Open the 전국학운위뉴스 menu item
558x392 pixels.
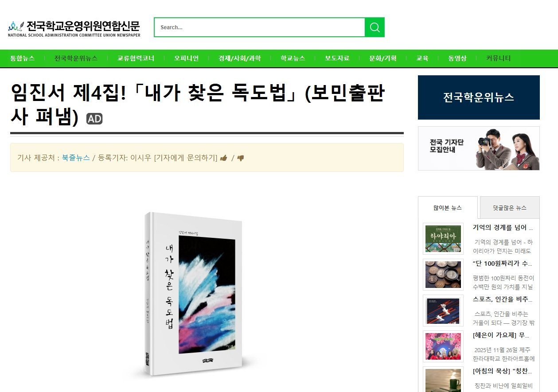point(76,58)
